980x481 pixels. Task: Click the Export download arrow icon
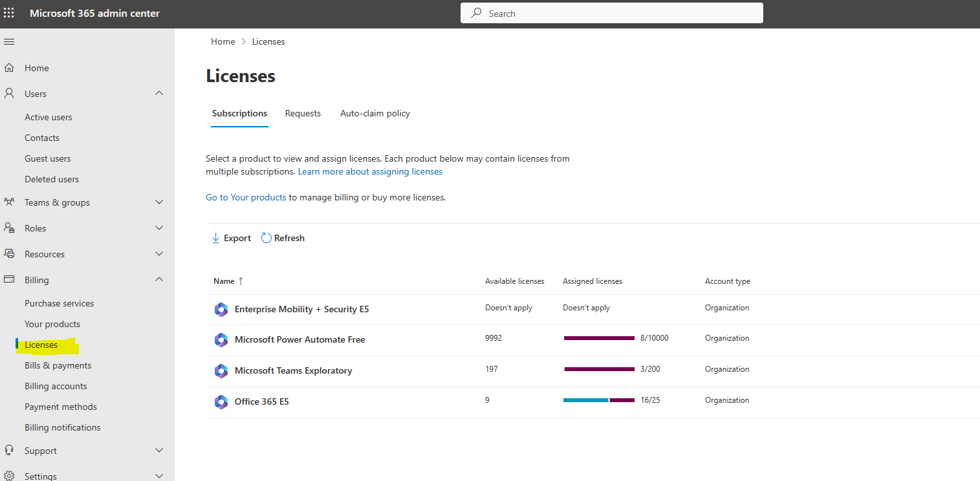[216, 238]
